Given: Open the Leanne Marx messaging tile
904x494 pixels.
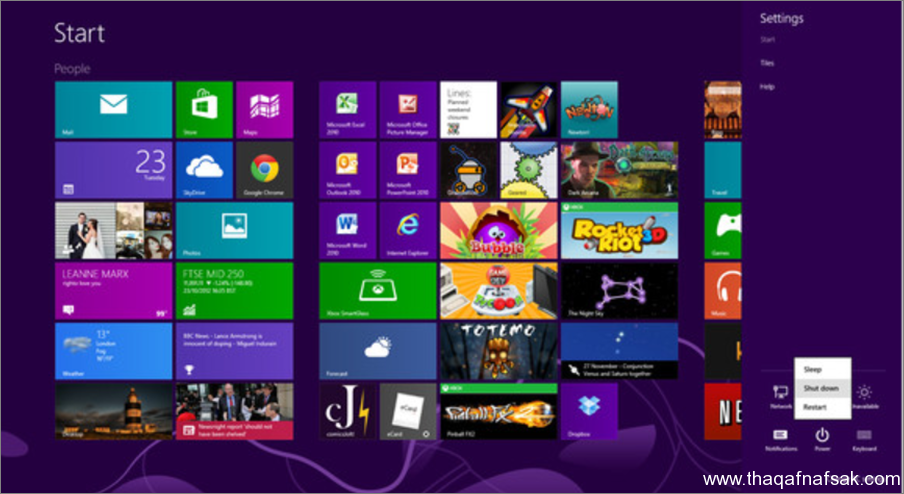Looking at the screenshot, I should tap(114, 291).
